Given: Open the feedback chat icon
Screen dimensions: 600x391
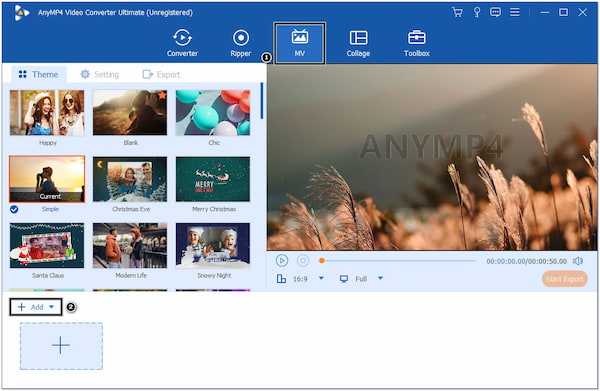Looking at the screenshot, I should pos(495,12).
